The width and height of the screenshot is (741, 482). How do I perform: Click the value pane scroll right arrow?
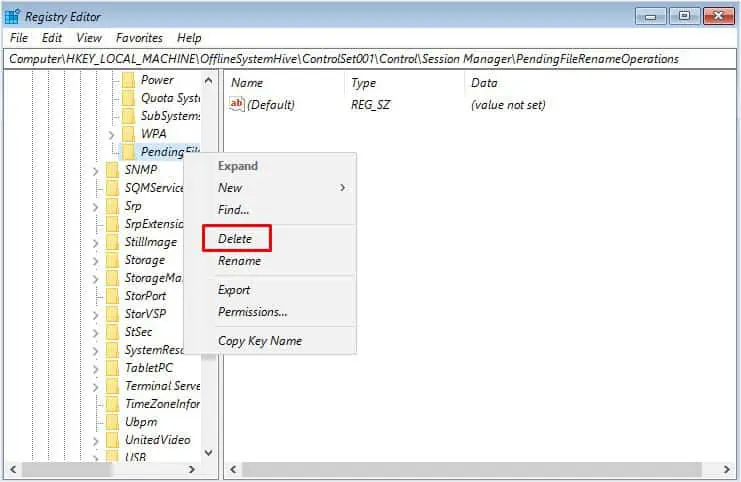point(726,469)
